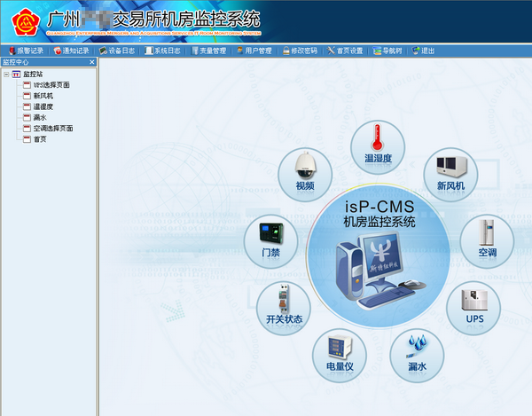The height and width of the screenshot is (416, 532).
Task: Open the 视频 camera circle icon
Action: coord(305,175)
